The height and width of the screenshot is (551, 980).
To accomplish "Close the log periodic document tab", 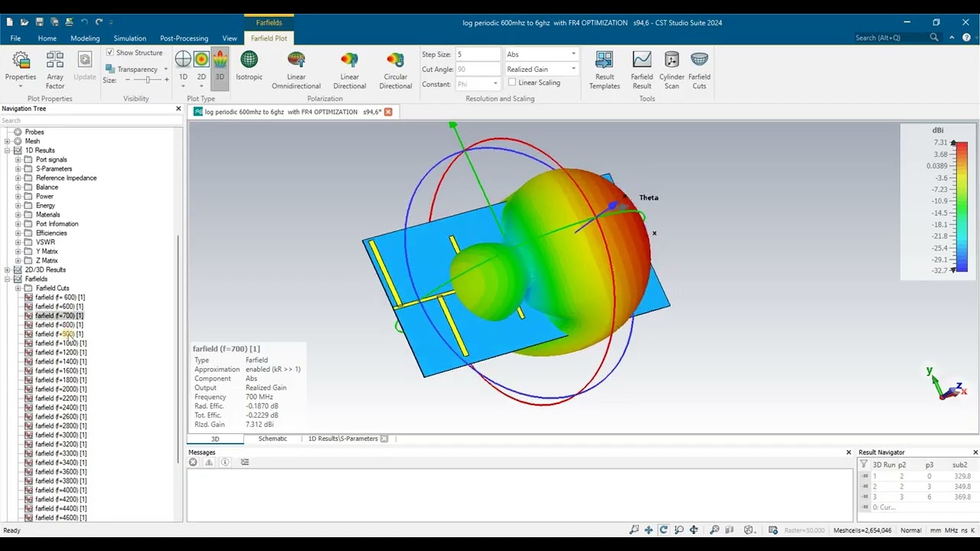I will point(388,112).
